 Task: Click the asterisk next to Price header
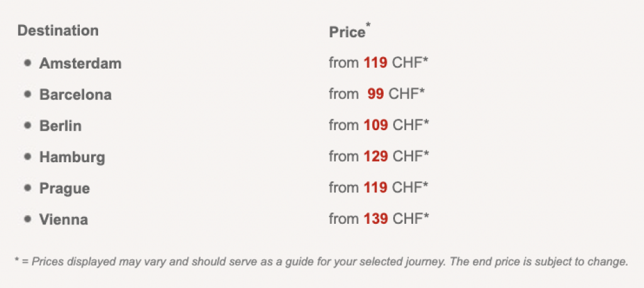[x=369, y=25]
